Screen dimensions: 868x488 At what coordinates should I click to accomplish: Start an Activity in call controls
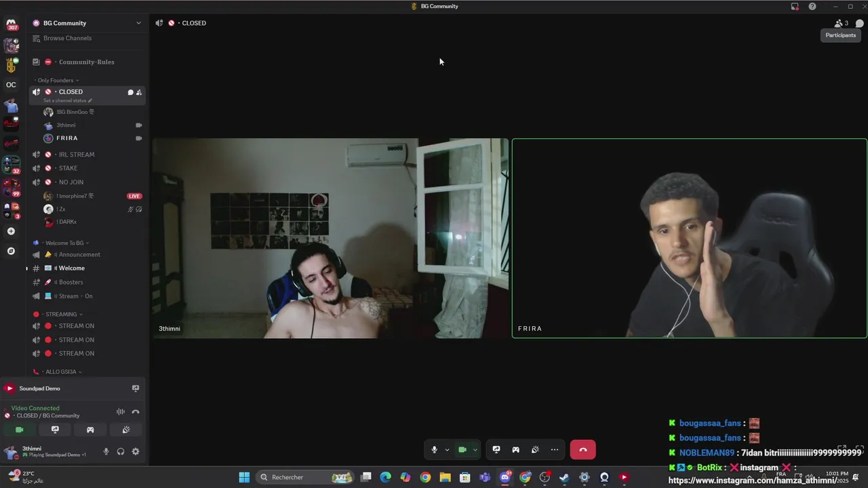[516, 449]
